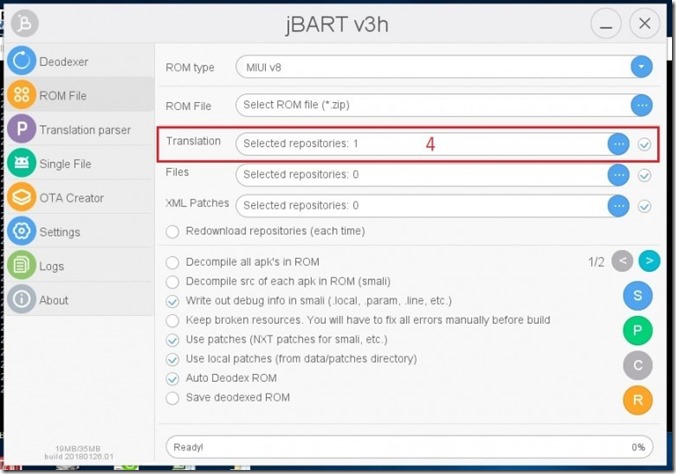Click the gray C action button

[x=638, y=365]
